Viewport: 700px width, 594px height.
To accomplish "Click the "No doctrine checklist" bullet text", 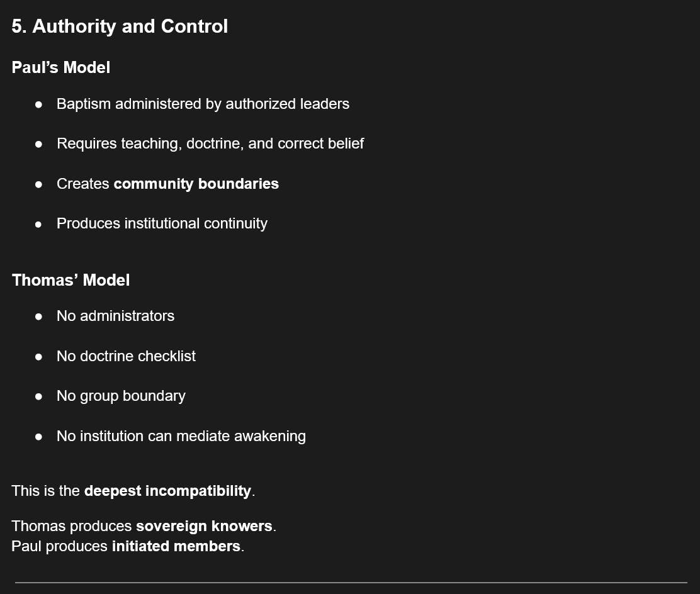I will click(126, 356).
